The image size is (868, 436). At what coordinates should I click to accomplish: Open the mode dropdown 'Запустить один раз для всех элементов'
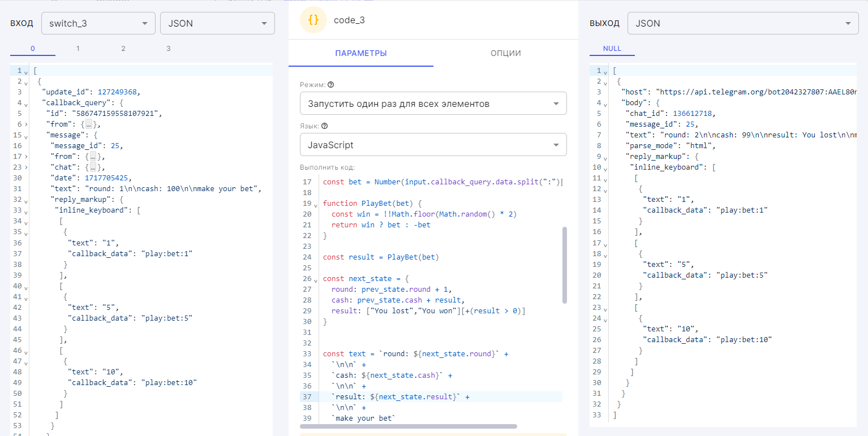point(433,103)
